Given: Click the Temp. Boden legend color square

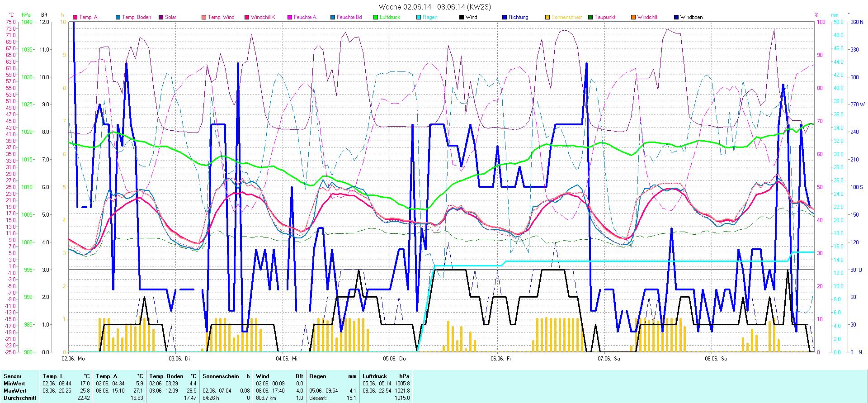Looking at the screenshot, I should (118, 17).
